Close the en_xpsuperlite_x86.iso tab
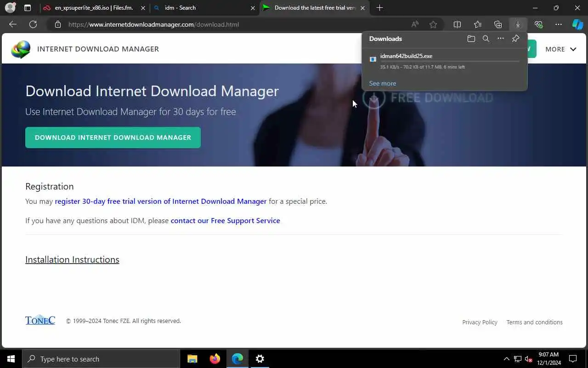Image resolution: width=588 pixels, height=368 pixels. [x=142, y=8]
